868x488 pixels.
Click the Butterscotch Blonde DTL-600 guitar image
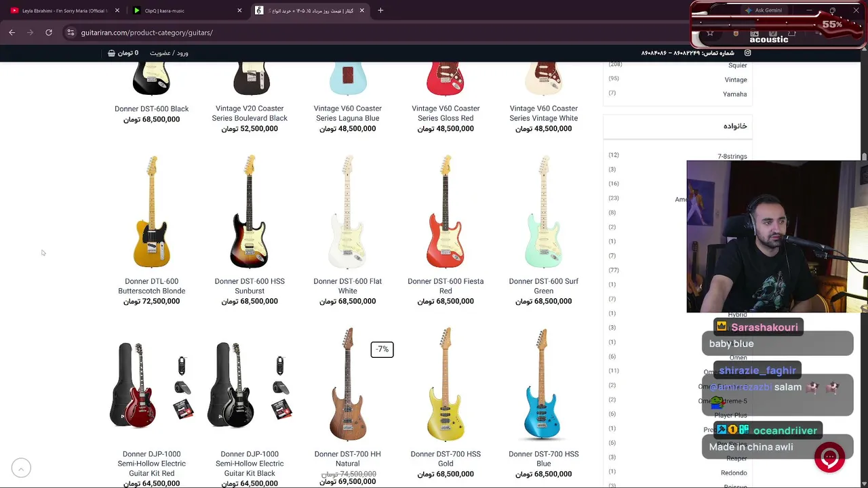[x=152, y=212]
